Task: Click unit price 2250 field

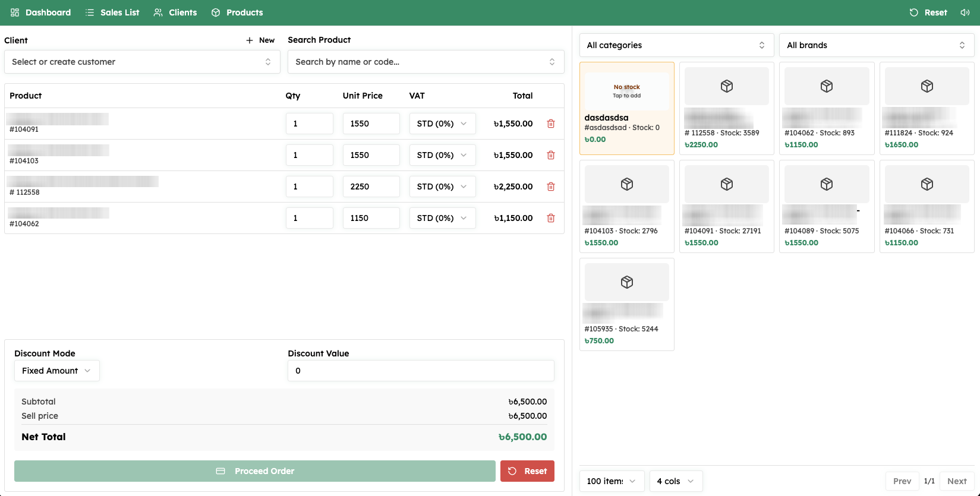Action: point(371,187)
